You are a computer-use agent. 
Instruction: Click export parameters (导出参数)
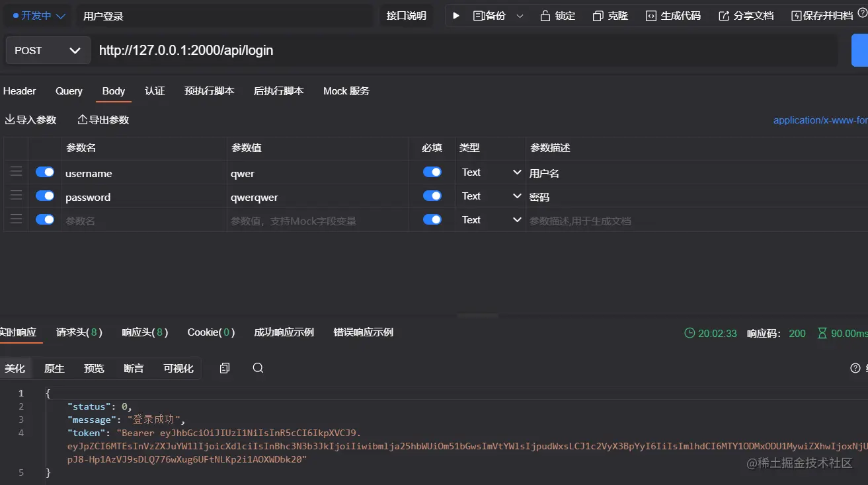(103, 120)
